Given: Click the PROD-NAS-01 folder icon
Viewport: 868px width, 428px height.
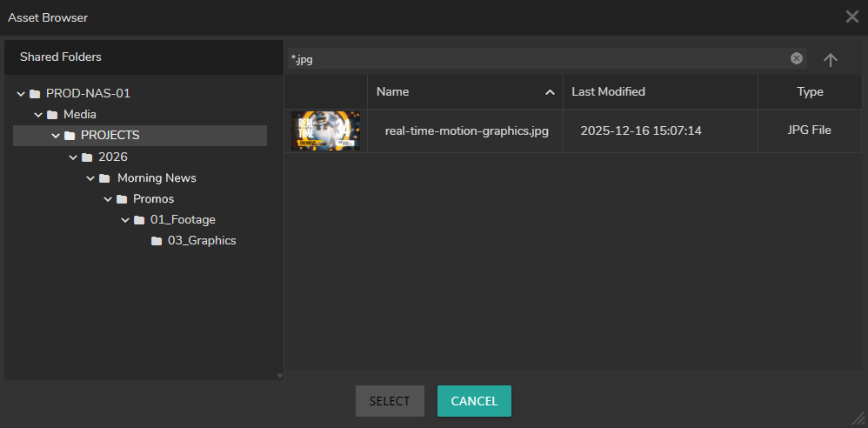Looking at the screenshot, I should click(x=35, y=93).
